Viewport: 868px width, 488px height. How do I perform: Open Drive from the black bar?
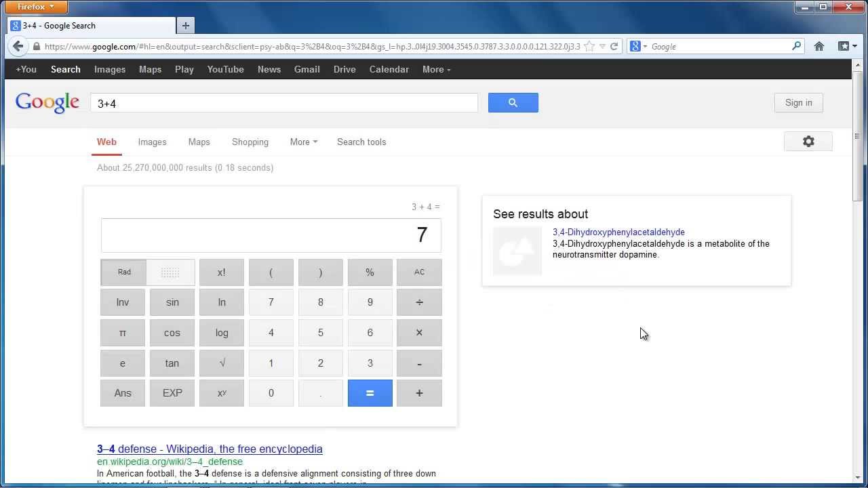point(344,69)
